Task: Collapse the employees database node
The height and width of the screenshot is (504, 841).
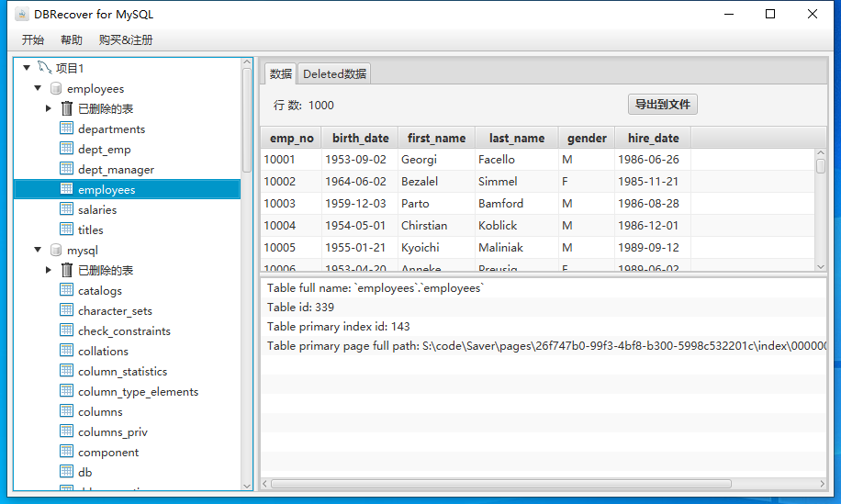Action: coord(38,88)
